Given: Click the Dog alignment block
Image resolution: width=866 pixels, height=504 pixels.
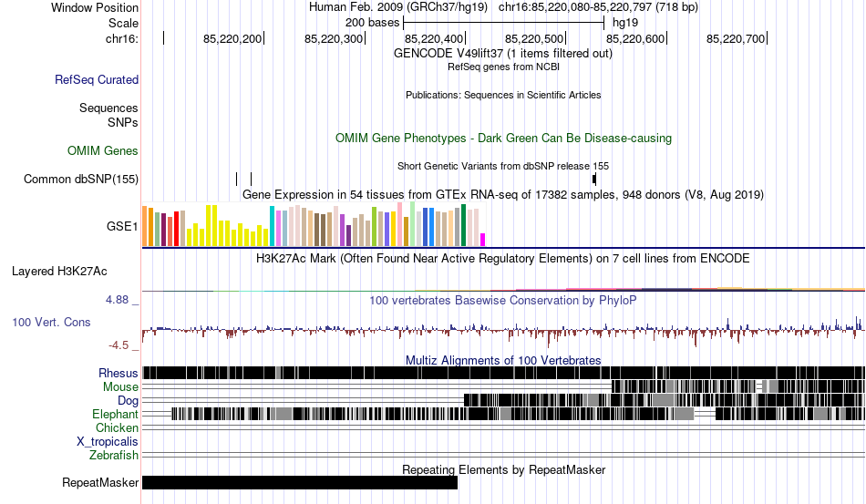Looking at the screenshot, I should (665, 400).
